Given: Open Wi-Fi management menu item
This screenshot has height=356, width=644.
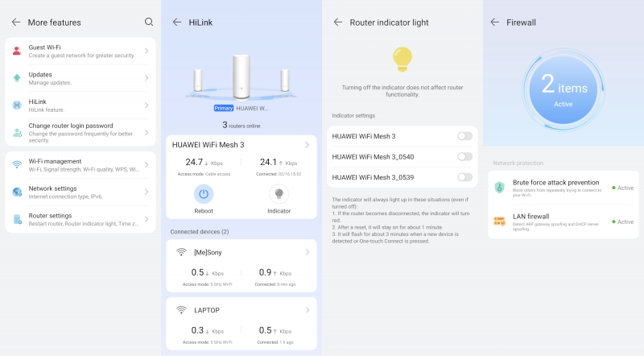Looking at the screenshot, I should pos(80,165).
